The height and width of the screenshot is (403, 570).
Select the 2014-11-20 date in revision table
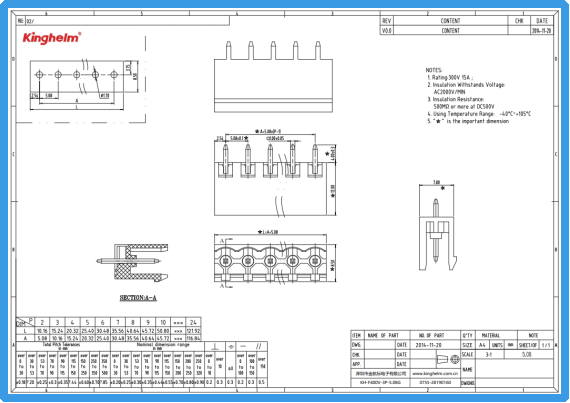tap(542, 31)
